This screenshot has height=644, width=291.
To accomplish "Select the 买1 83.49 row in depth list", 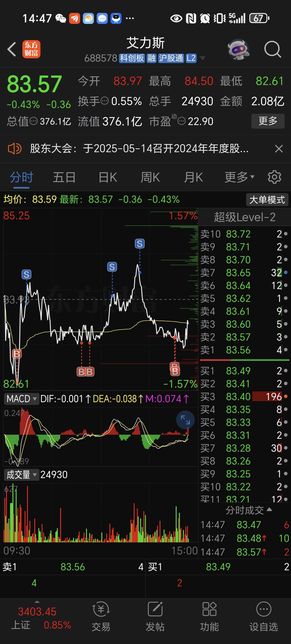I will coord(244,371).
